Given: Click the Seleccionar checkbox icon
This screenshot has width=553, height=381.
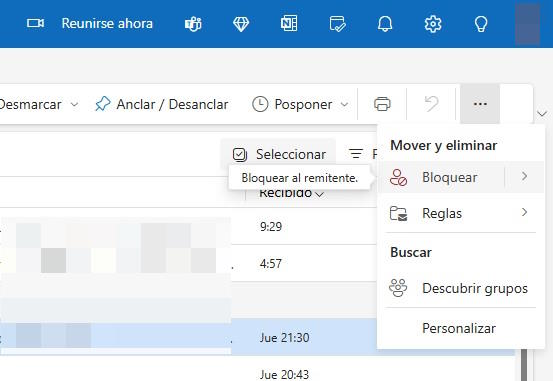Looking at the screenshot, I should click(x=240, y=155).
